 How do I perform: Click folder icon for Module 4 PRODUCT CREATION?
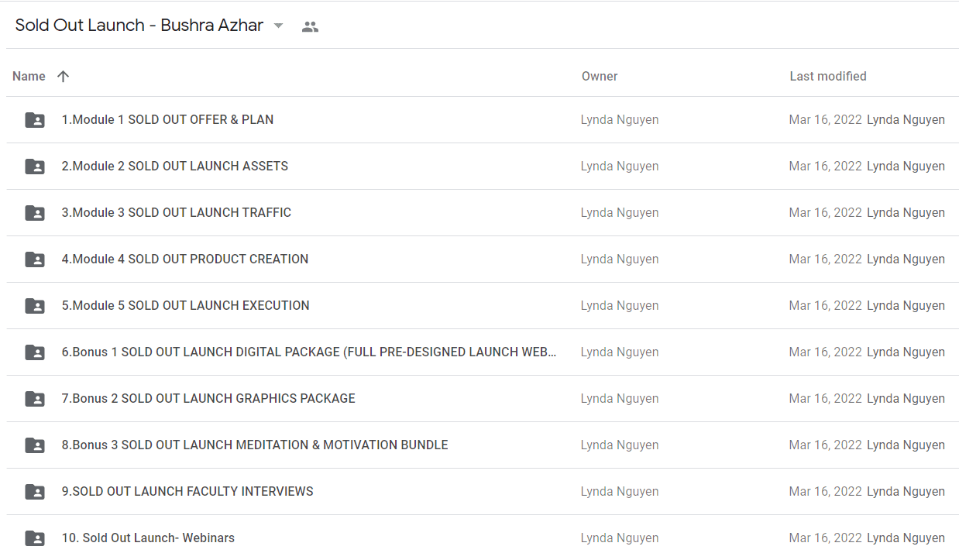tap(35, 259)
